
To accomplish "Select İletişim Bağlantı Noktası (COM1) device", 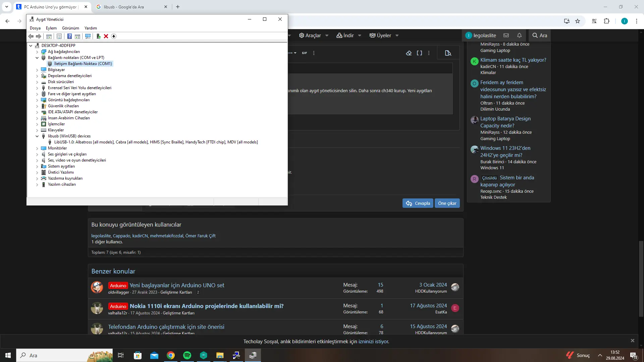I will [83, 64].
